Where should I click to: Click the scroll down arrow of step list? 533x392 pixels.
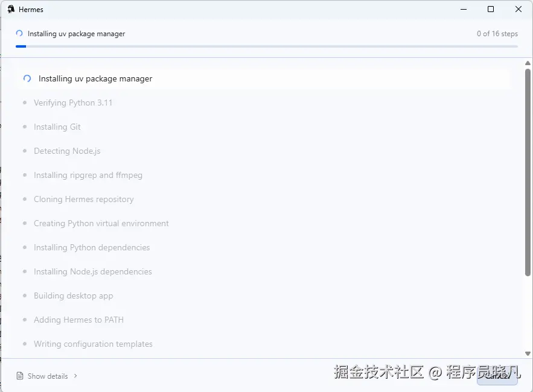528,353
